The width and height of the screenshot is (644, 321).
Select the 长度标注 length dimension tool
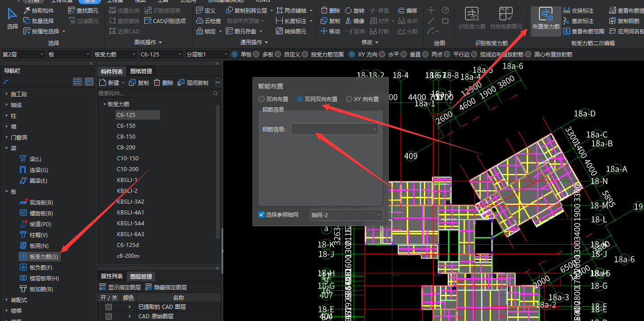click(x=291, y=21)
